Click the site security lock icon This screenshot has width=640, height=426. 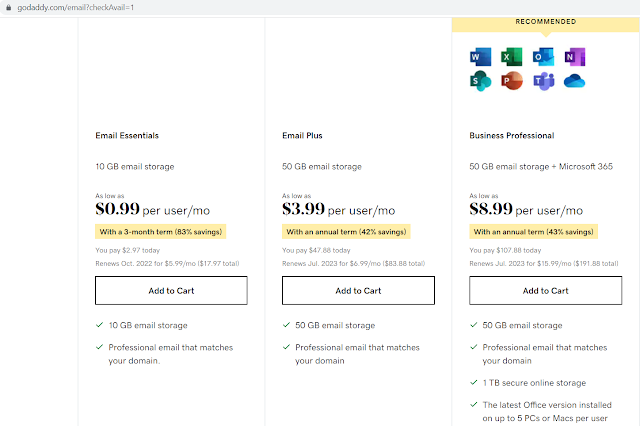click(x=8, y=7)
